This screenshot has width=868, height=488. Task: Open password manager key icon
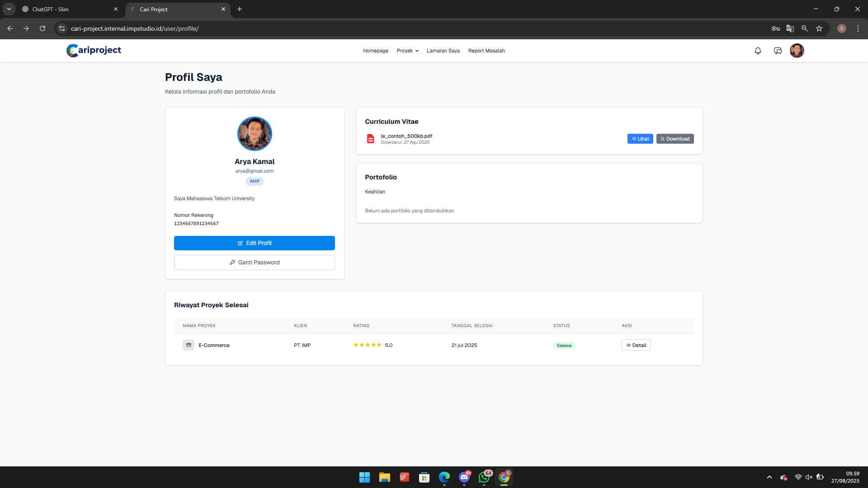click(775, 28)
